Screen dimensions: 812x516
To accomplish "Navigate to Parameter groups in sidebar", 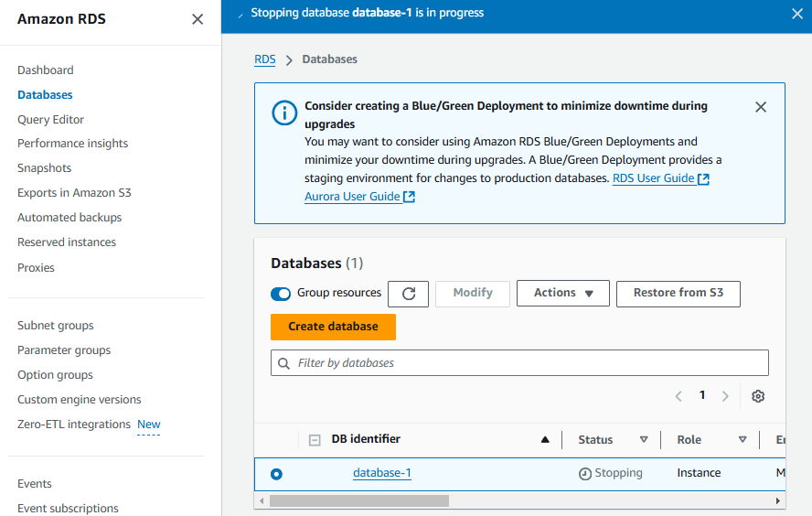I will pos(64,350).
